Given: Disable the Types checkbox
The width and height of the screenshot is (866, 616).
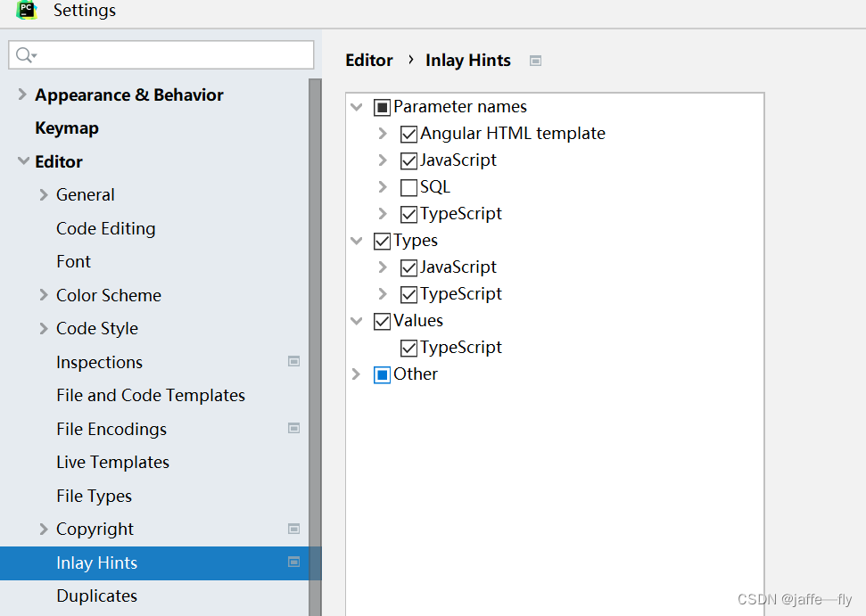Looking at the screenshot, I should pos(382,240).
